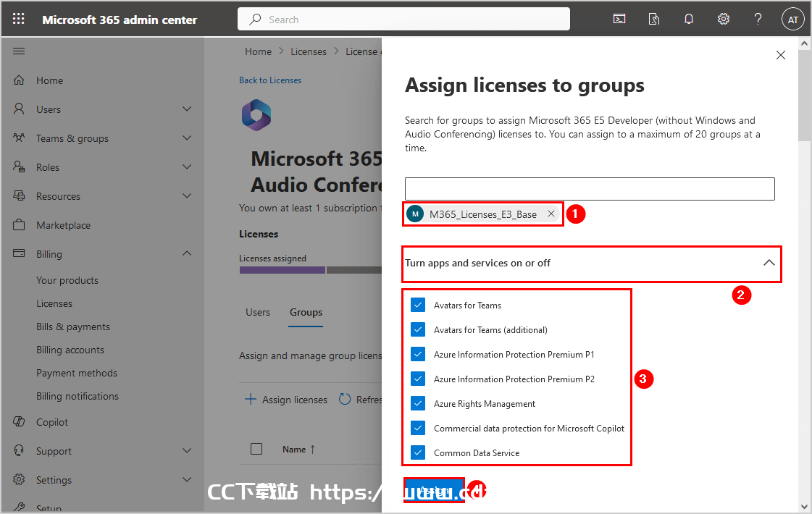Uncheck Common Data Service
This screenshot has width=812, height=514.
click(418, 452)
